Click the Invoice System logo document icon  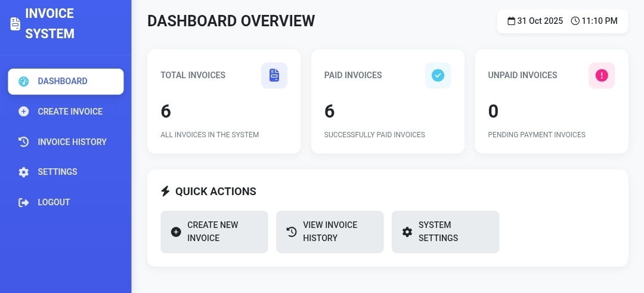tap(15, 24)
